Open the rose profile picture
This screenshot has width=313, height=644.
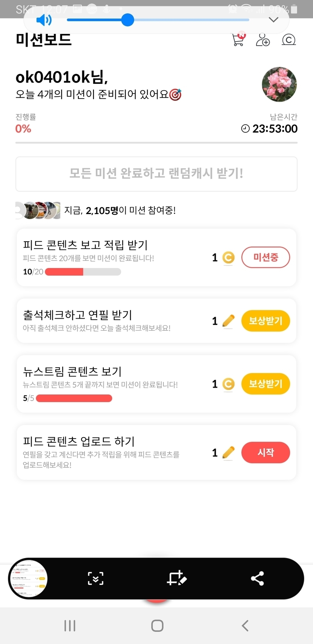[279, 85]
